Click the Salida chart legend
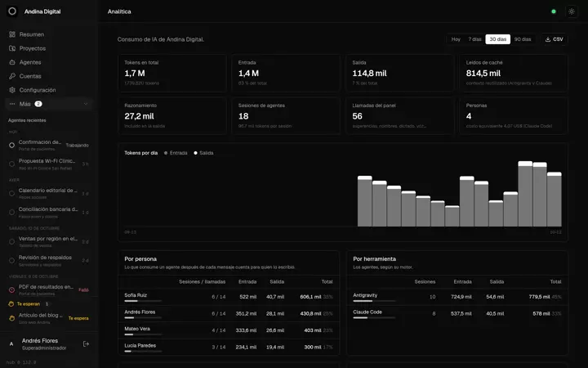This screenshot has height=368, width=588. click(x=203, y=153)
